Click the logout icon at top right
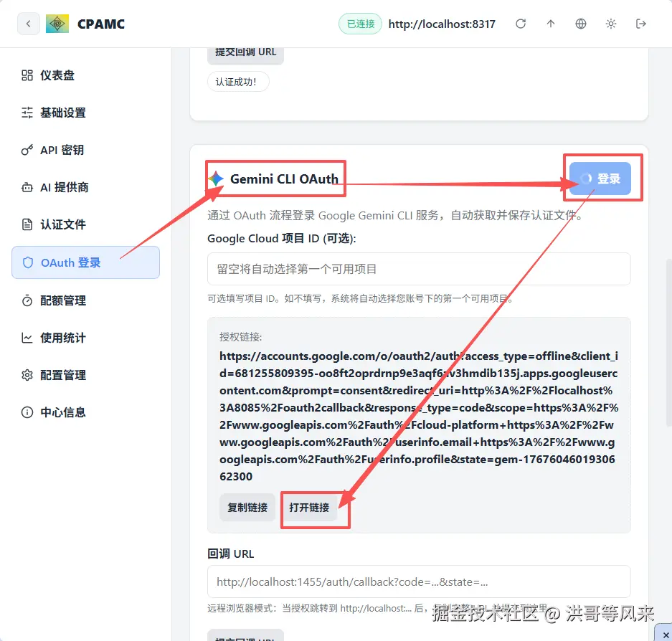This screenshot has height=641, width=672. [640, 23]
